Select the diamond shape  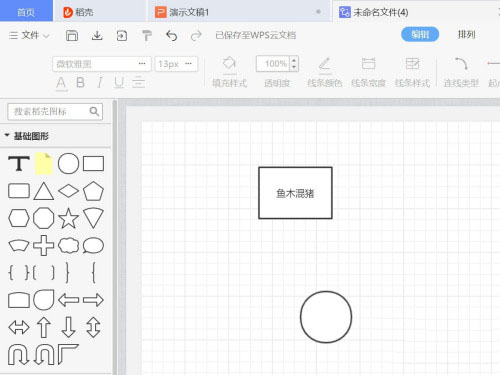click(x=68, y=191)
